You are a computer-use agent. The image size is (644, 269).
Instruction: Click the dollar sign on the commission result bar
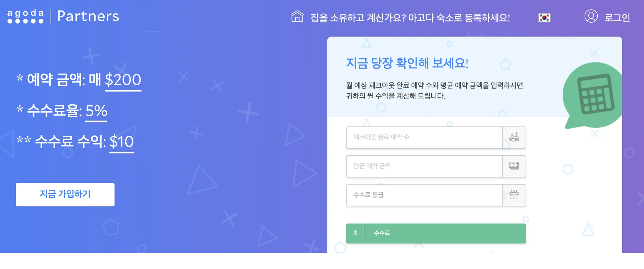355,233
